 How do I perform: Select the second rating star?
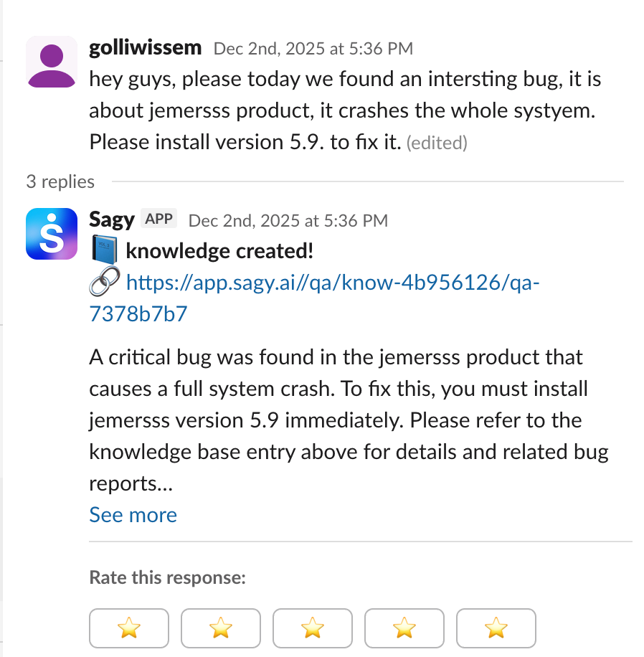(x=220, y=628)
